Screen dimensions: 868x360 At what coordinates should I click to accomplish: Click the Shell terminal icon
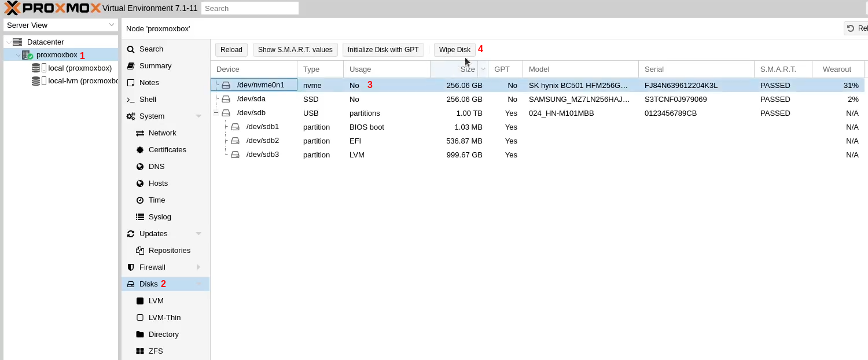click(131, 100)
